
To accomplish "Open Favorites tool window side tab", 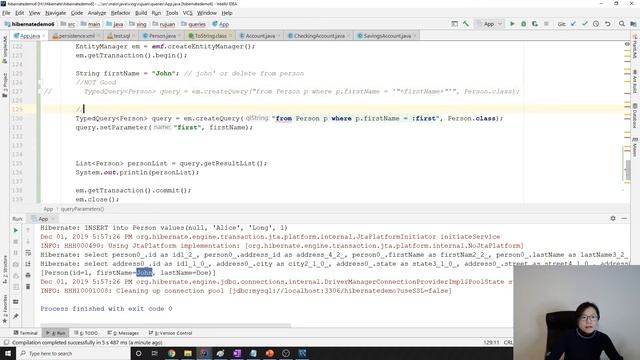I will 5,309.
